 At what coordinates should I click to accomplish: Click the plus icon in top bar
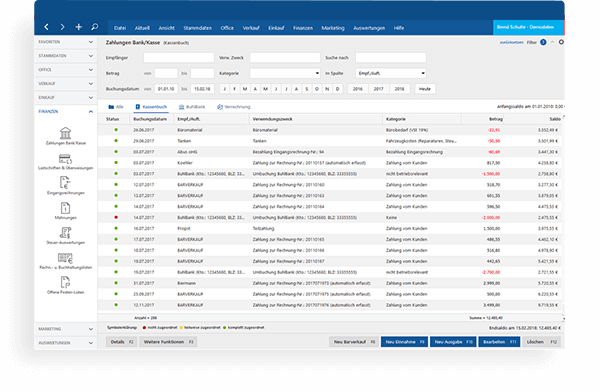click(x=78, y=27)
